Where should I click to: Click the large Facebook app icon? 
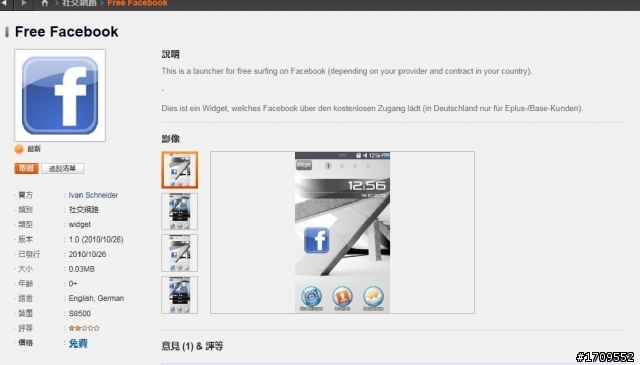click(60, 96)
